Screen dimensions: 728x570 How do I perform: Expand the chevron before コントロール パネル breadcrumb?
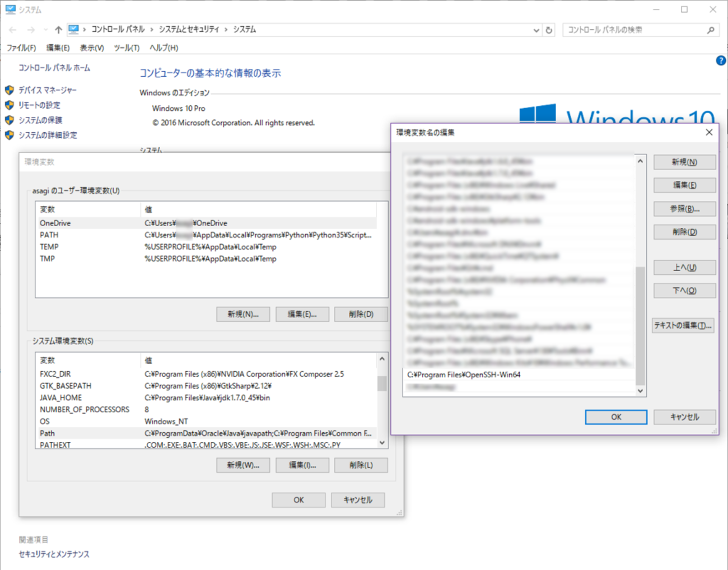85,30
